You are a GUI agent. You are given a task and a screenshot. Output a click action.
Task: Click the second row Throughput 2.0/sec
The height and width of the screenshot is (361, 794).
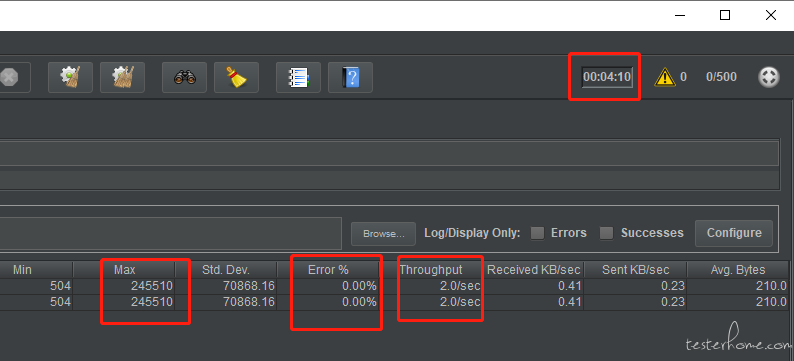460,302
